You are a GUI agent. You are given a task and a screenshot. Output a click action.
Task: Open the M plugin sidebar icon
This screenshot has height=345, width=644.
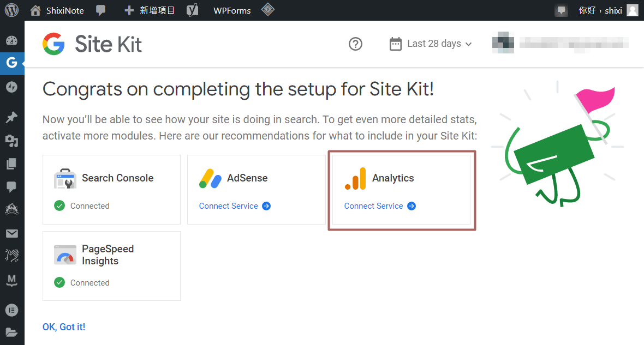click(11, 280)
